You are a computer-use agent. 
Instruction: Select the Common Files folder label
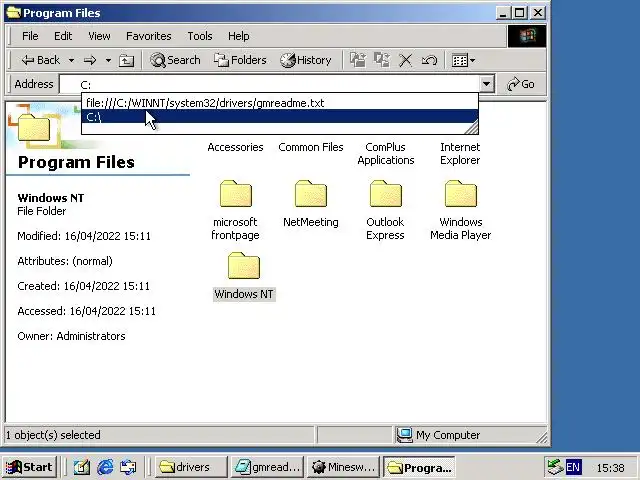tap(311, 147)
